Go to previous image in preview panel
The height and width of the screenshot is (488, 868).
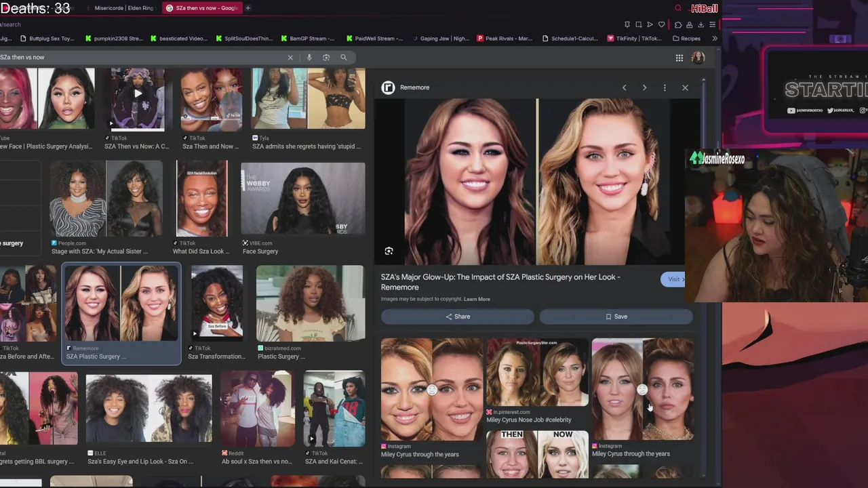pos(625,87)
